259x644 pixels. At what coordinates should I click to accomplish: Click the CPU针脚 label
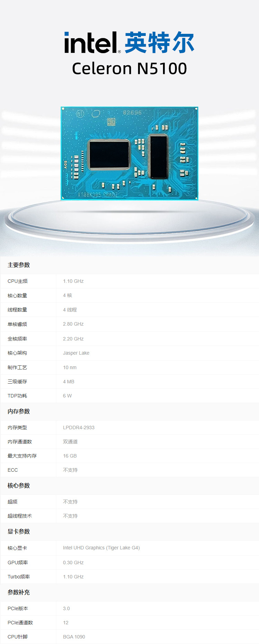(x=18, y=637)
